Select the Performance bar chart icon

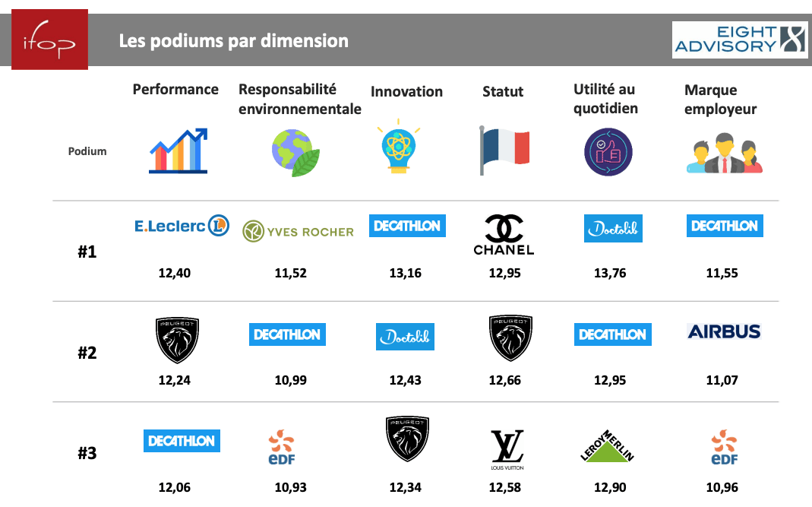179,151
